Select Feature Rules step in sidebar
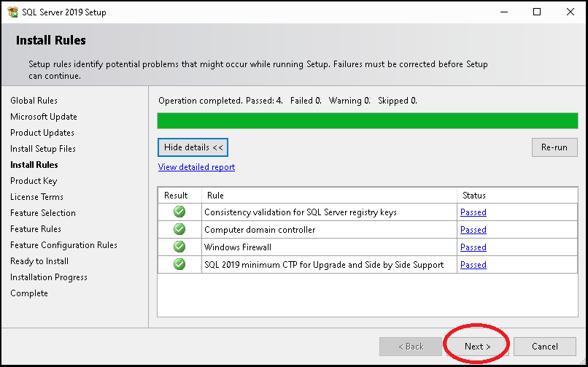The width and height of the screenshot is (588, 367). click(x=35, y=229)
